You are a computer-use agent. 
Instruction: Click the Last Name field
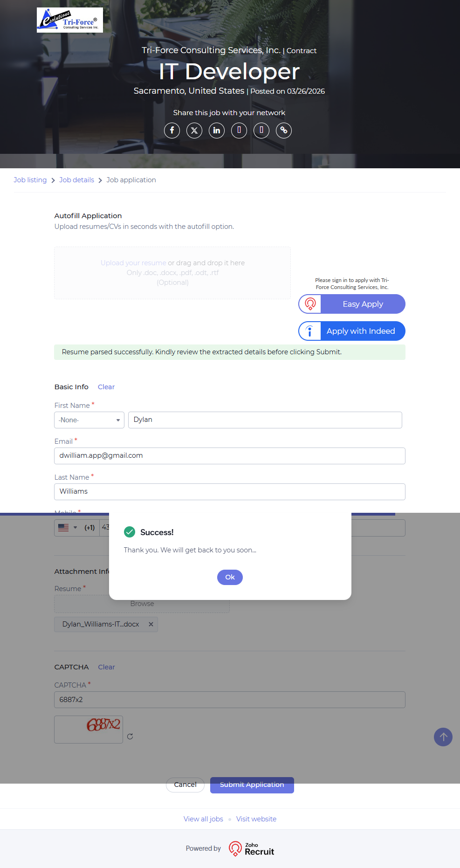(230, 492)
